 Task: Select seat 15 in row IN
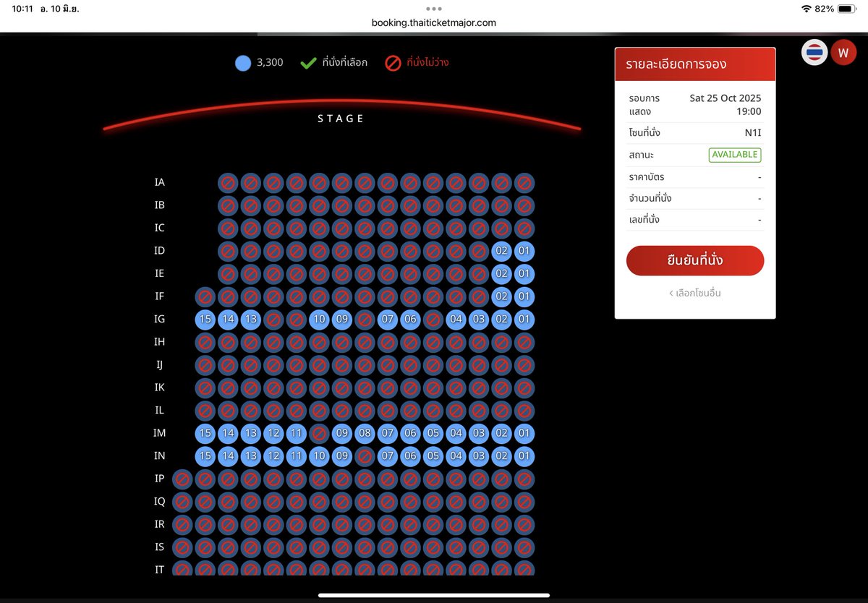tap(205, 456)
